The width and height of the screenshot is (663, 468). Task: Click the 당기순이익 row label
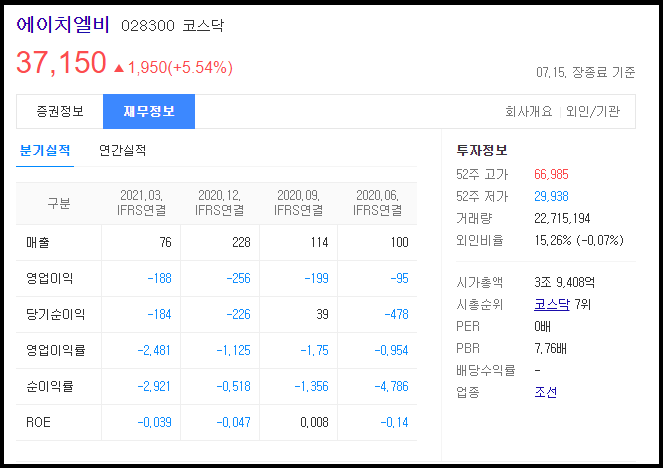coord(55,315)
